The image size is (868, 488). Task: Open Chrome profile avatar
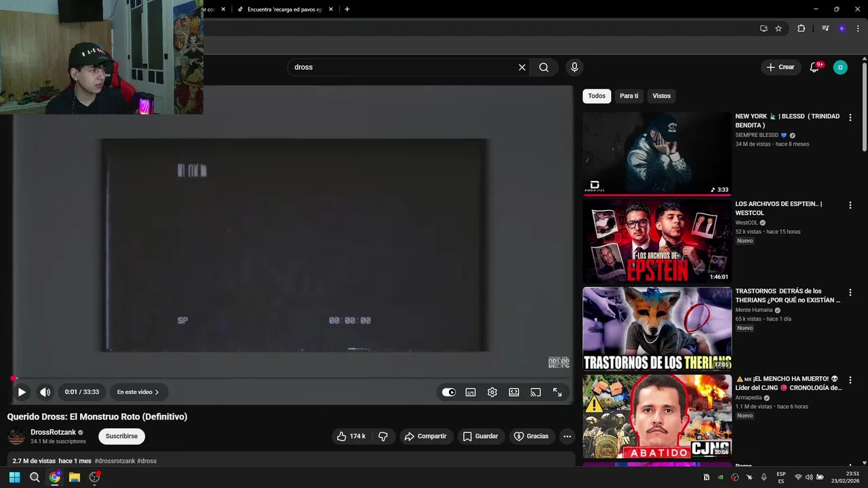click(x=842, y=28)
